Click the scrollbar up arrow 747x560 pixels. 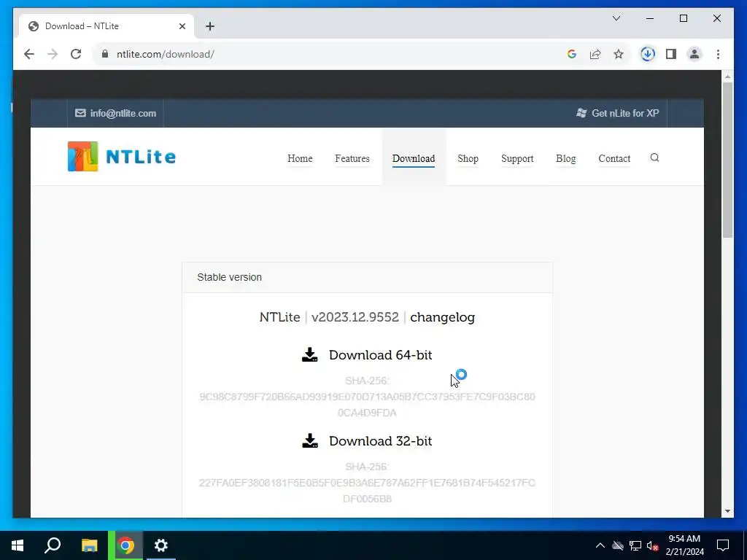[727, 76]
